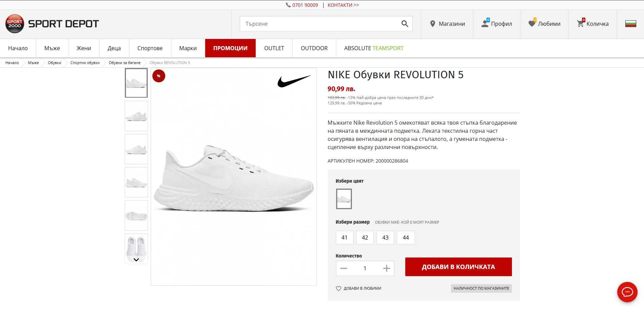Open the Марки menu
Screen dimensions: 644x309
point(188,48)
